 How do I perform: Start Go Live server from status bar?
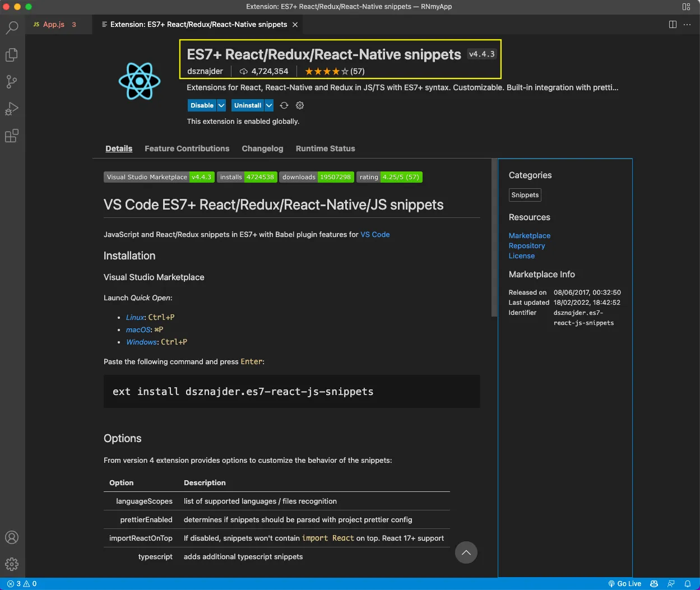[x=624, y=584]
